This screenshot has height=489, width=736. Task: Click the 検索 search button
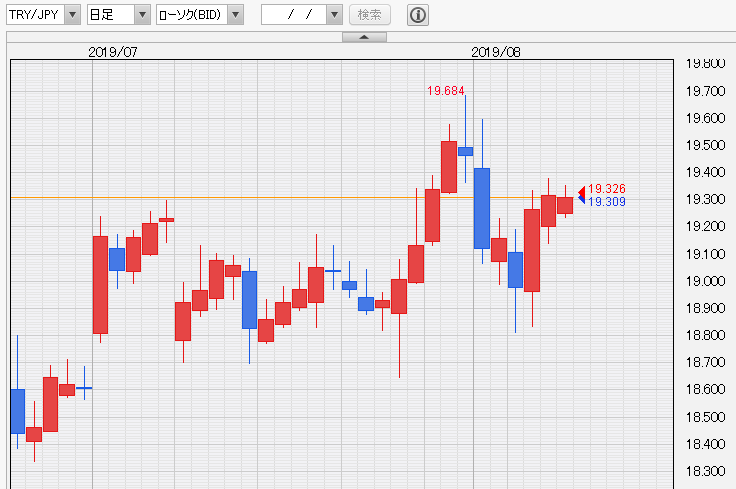pos(370,15)
